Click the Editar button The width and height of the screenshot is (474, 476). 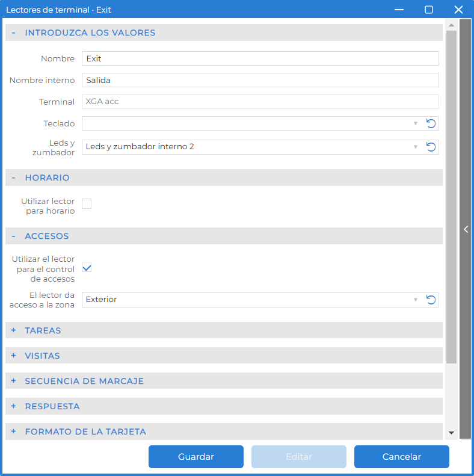[299, 457]
